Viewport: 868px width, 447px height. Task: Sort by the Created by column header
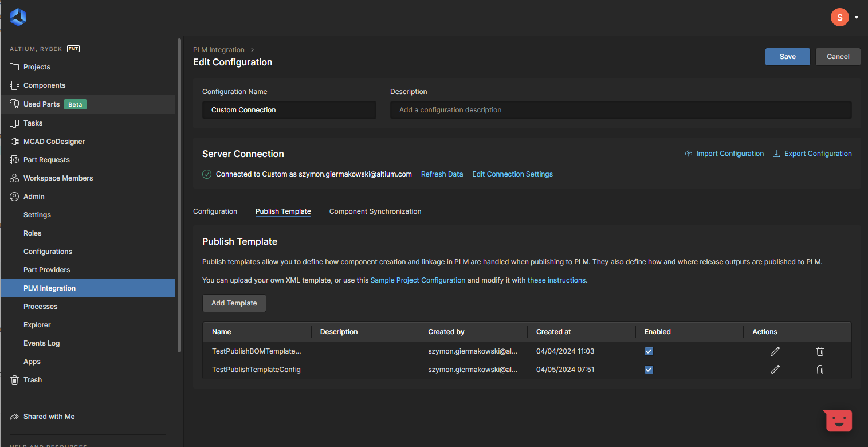click(x=446, y=332)
